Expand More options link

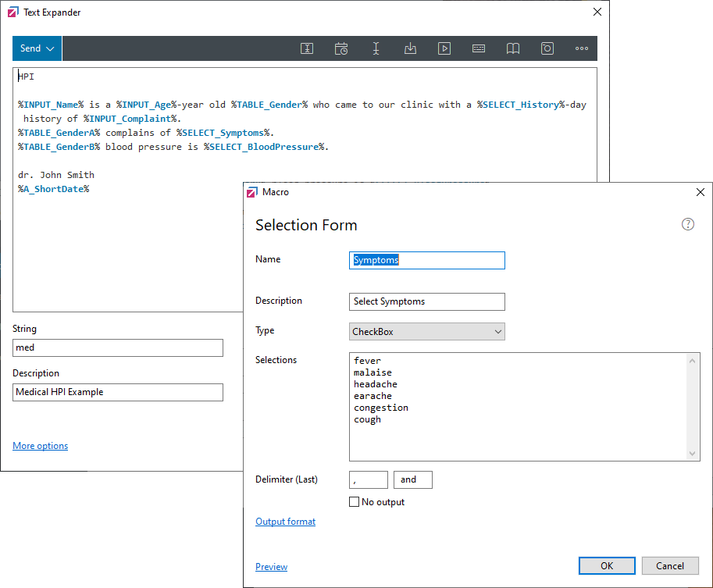pyautogui.click(x=40, y=446)
